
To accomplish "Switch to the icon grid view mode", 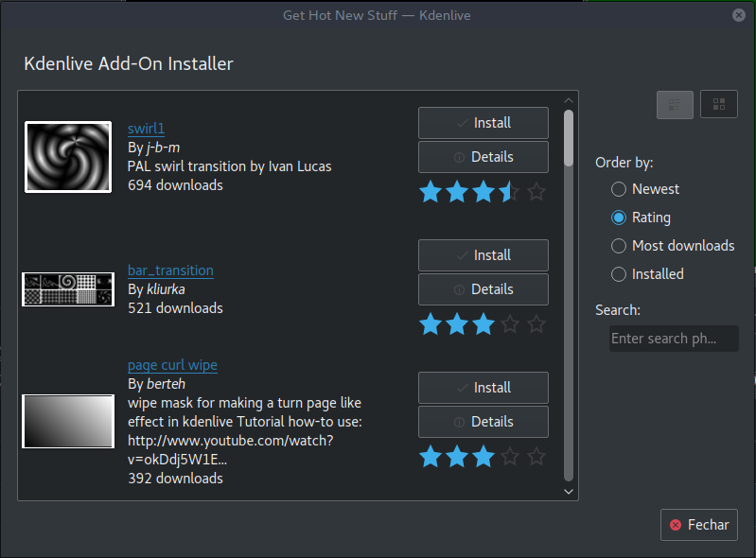I will [x=719, y=104].
